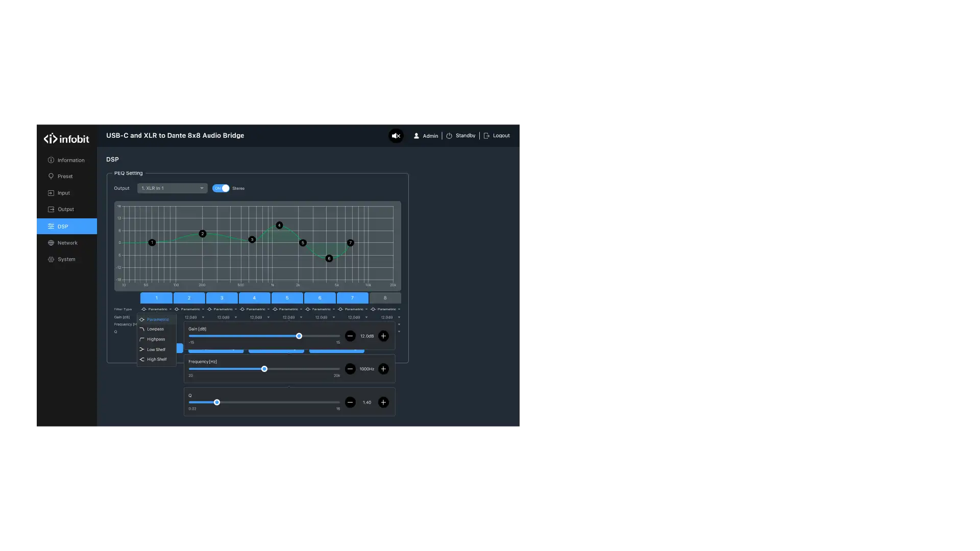Toggle the Stereo ON switch

pos(221,188)
